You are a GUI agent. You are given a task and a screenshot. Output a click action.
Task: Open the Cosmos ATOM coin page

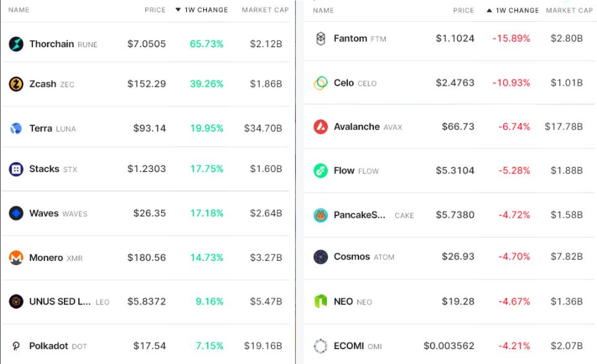click(352, 257)
